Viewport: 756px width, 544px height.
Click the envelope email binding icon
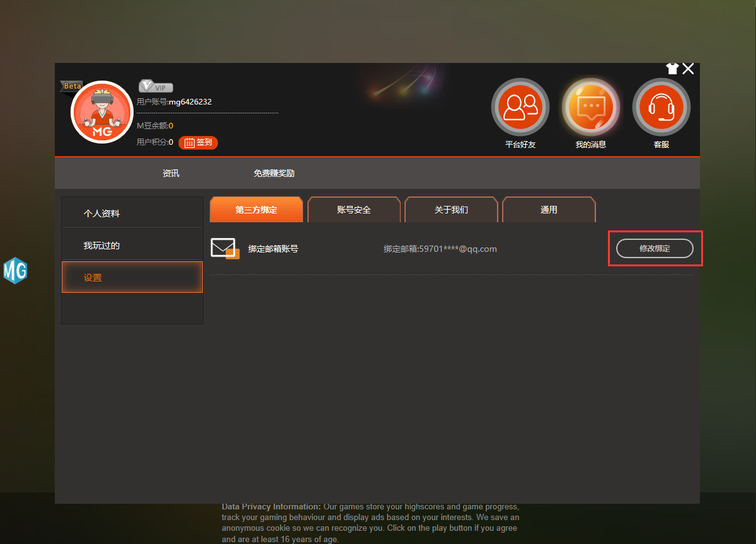[x=225, y=249]
